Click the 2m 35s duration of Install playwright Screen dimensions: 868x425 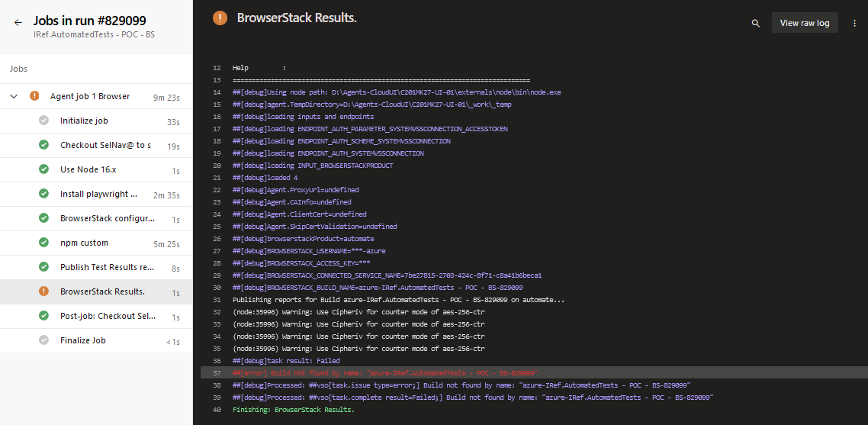pyautogui.click(x=166, y=195)
